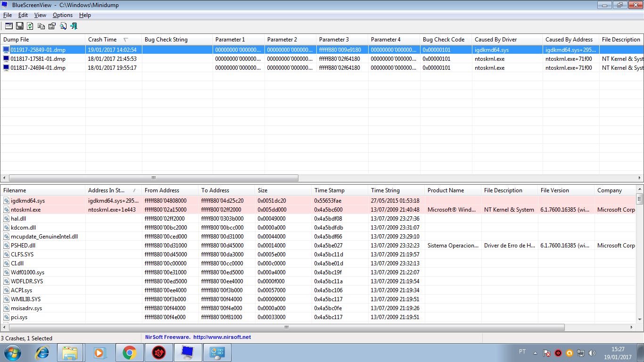The image size is (644, 362).
Task: Click PT language indicator
Action: point(522,352)
